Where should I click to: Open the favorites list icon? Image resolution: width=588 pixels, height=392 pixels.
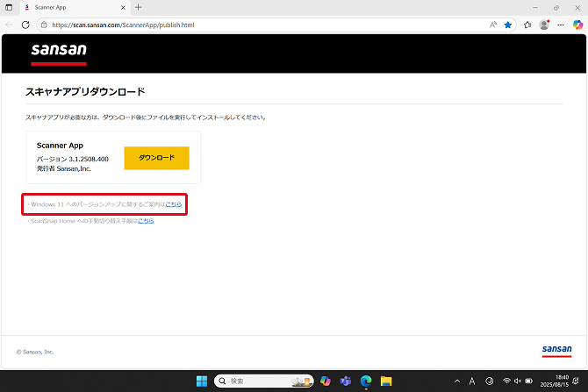click(527, 25)
